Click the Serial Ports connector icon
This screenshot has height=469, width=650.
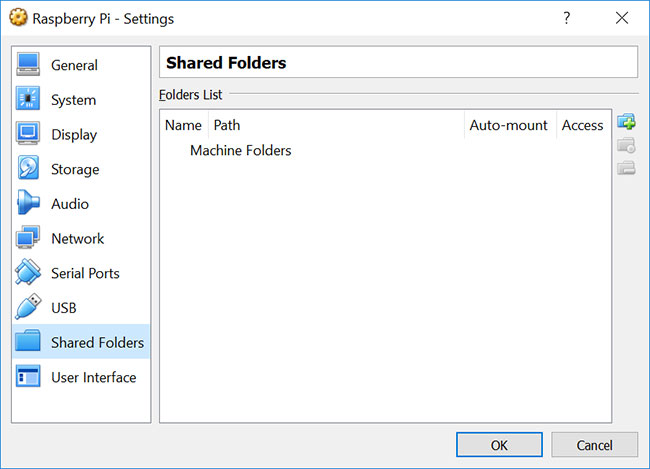pos(28,272)
